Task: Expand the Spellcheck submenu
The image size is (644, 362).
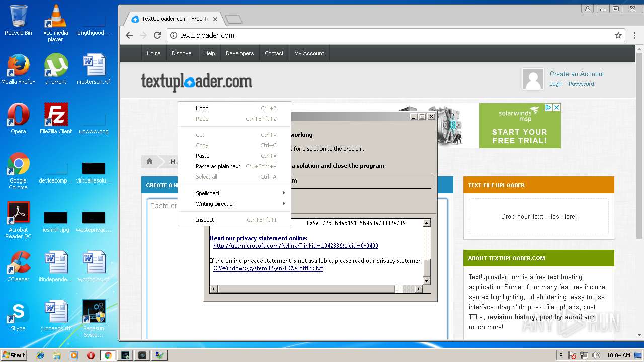Action: point(234,193)
